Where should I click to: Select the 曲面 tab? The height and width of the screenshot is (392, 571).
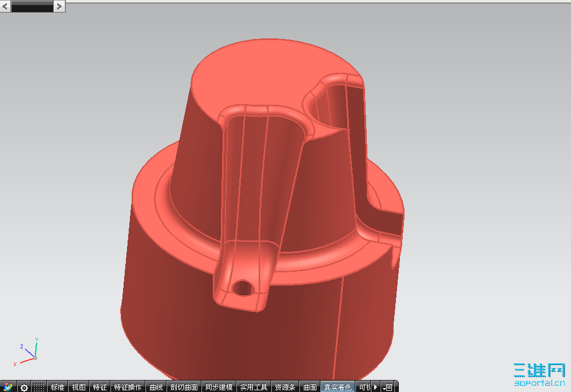310,387
